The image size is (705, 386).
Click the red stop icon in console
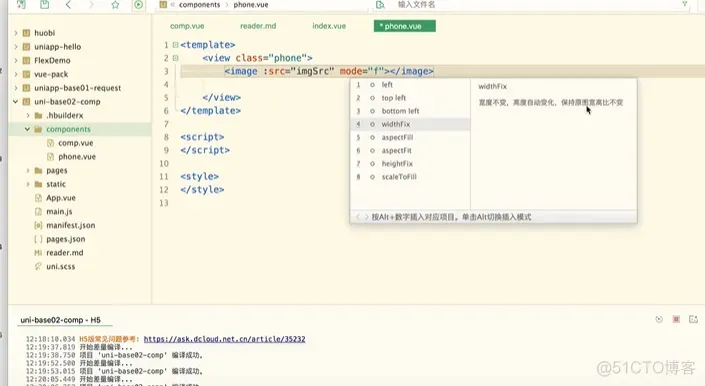(676, 319)
